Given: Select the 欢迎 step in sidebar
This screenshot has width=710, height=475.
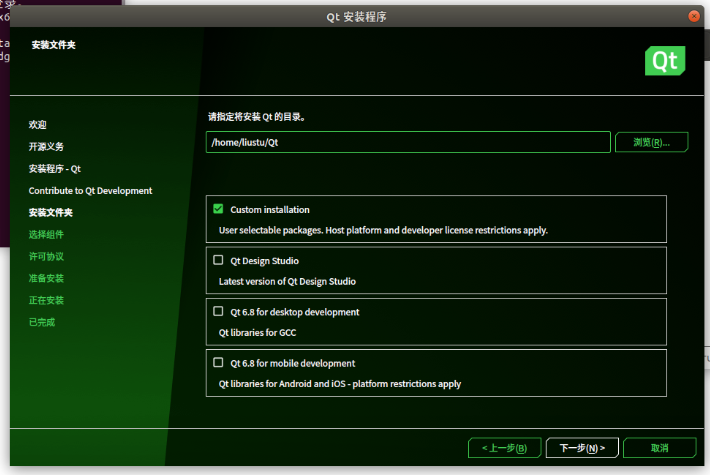Looking at the screenshot, I should click(38, 125).
